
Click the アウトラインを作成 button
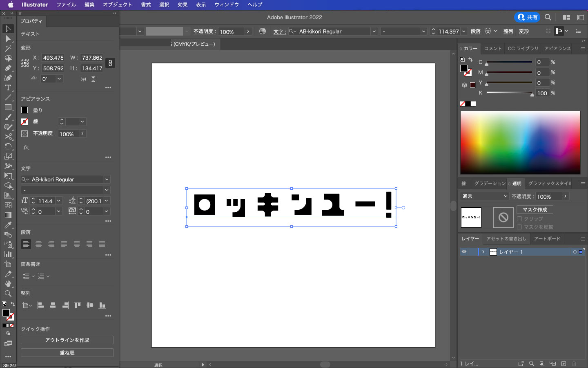(67, 340)
